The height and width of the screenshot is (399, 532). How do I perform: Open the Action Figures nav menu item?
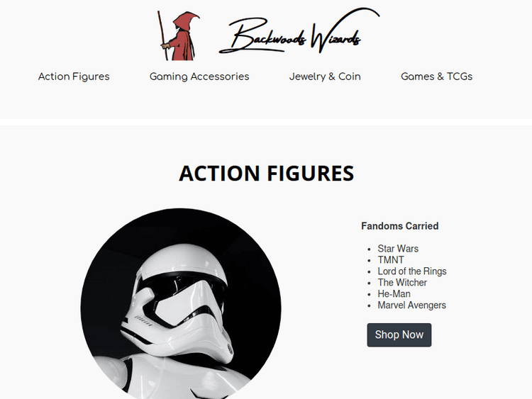pos(74,77)
